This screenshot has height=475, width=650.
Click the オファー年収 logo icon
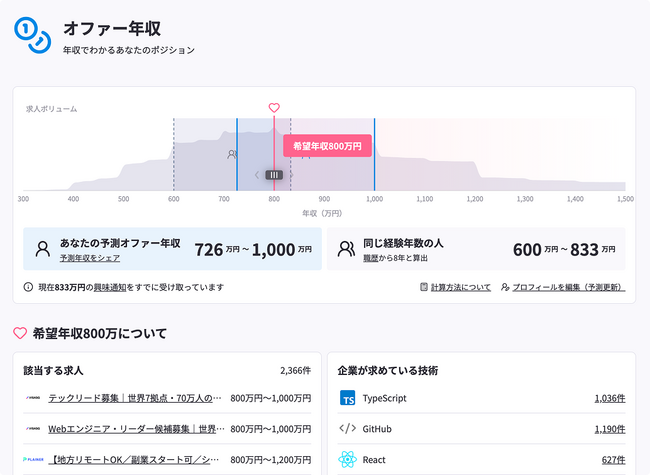pos(31,35)
